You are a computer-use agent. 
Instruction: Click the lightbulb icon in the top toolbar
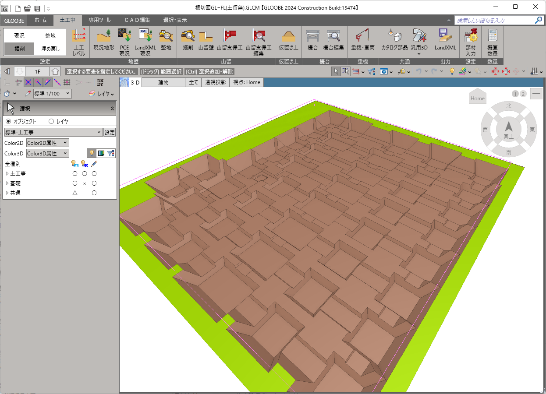(x=452, y=71)
